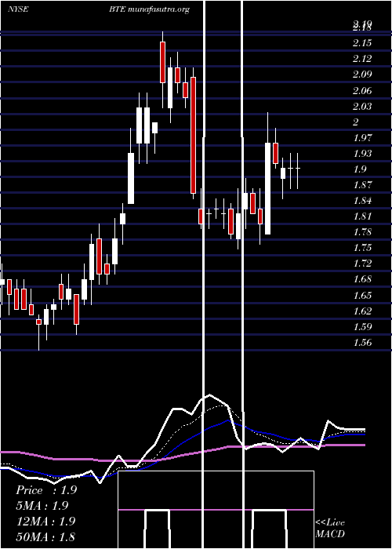Viewport: 392px width, 549px height.
Task: Click the 1.84 price axis label
Action: click(362, 201)
